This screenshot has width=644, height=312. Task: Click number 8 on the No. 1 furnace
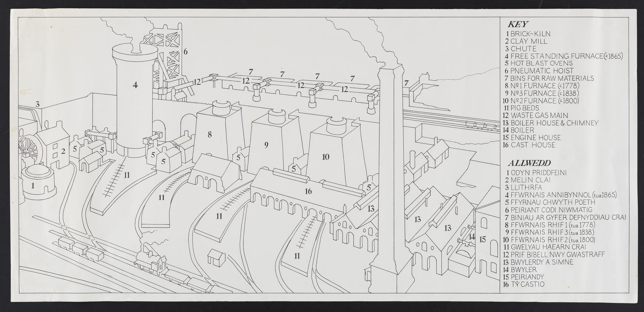click(210, 135)
